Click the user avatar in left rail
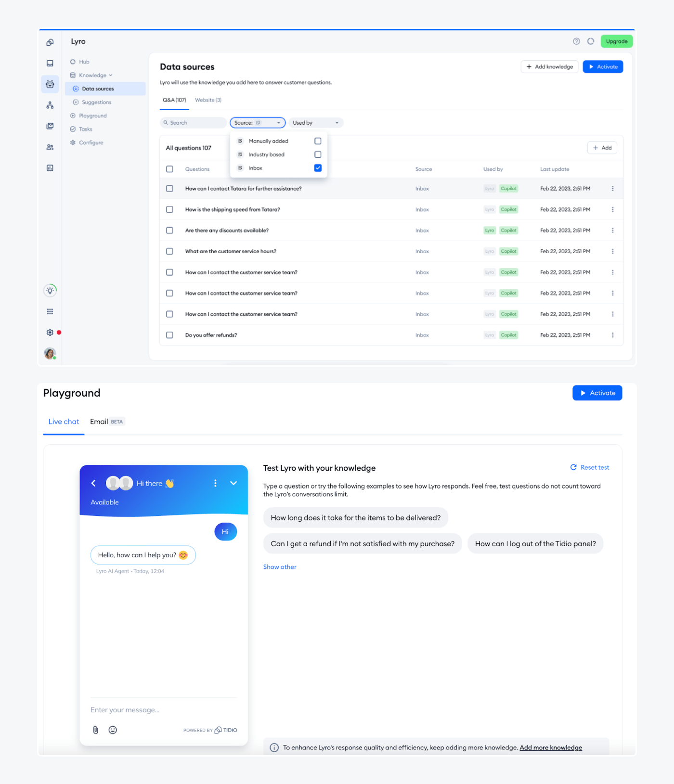 (x=50, y=354)
